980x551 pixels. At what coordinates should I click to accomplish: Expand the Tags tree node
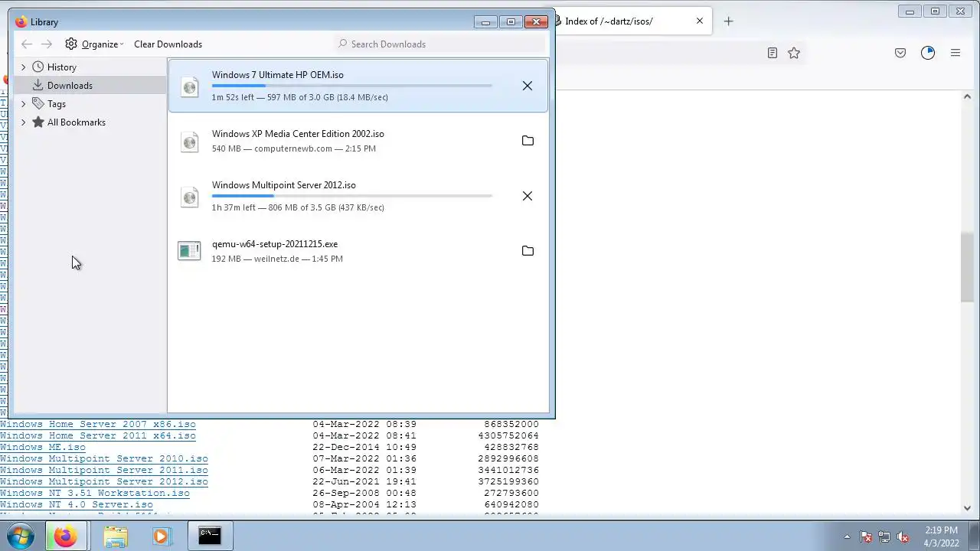(x=23, y=104)
